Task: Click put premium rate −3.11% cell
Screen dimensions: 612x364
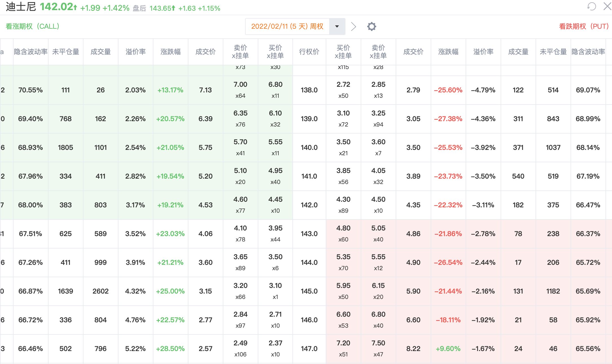Action: point(483,205)
